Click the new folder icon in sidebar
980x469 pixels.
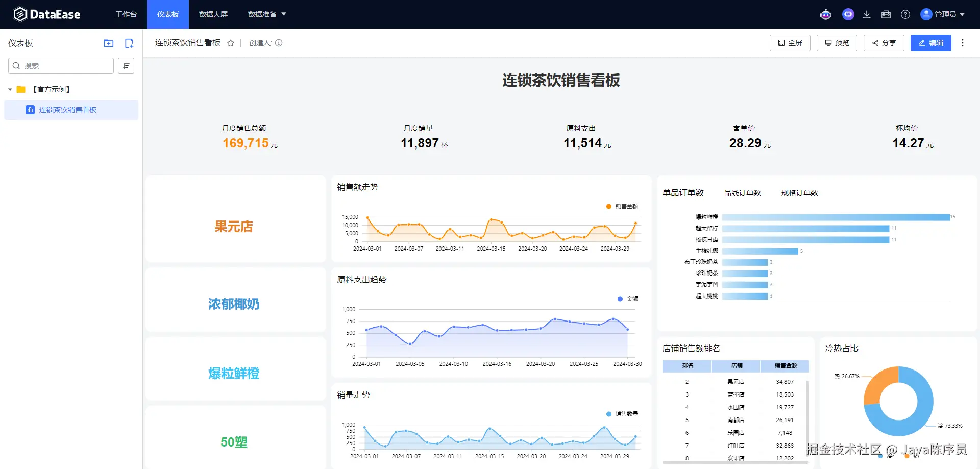(x=109, y=43)
